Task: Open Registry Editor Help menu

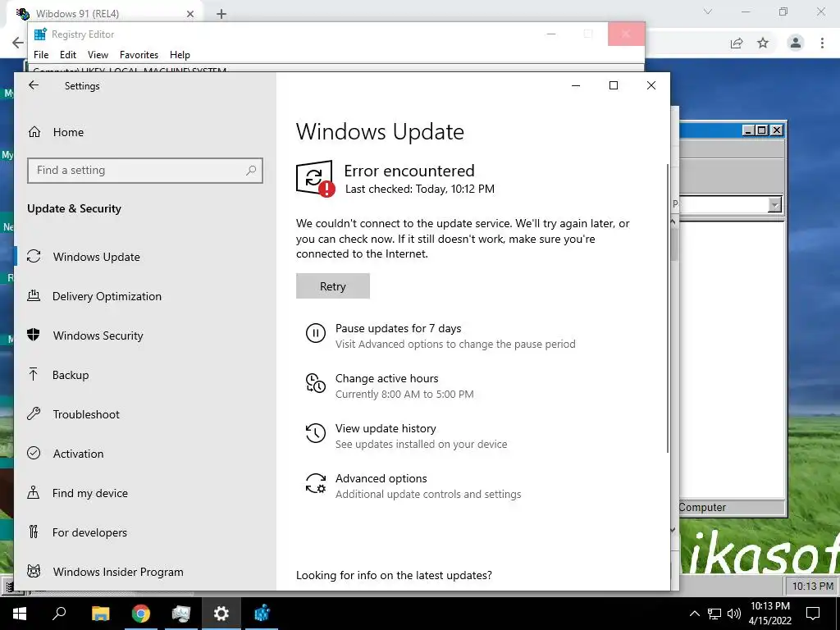Action: click(x=180, y=55)
